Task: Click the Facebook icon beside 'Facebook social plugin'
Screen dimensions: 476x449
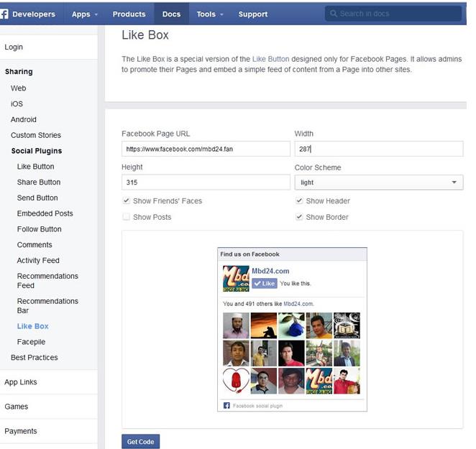Action: pyautogui.click(x=226, y=406)
